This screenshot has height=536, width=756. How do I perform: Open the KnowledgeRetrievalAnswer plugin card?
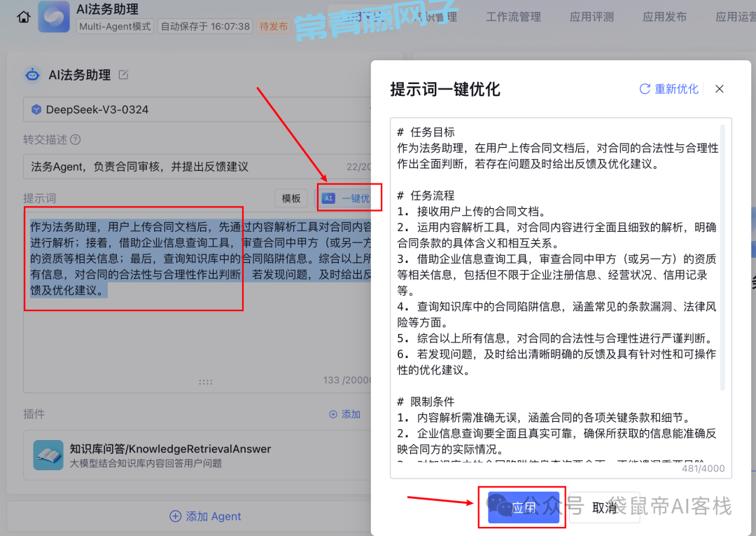(x=197, y=455)
